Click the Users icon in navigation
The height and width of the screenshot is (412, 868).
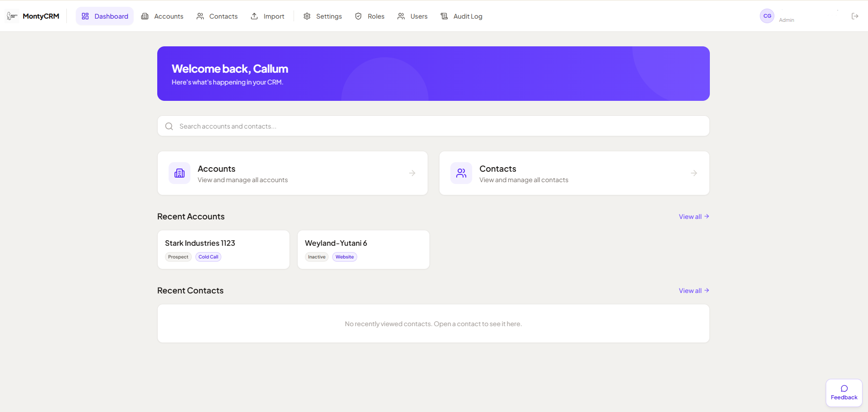[401, 16]
